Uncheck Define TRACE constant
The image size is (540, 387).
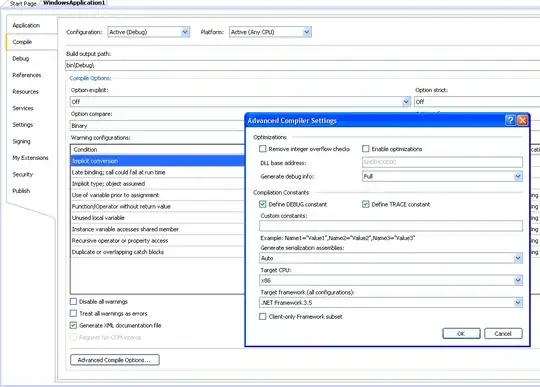coord(365,204)
